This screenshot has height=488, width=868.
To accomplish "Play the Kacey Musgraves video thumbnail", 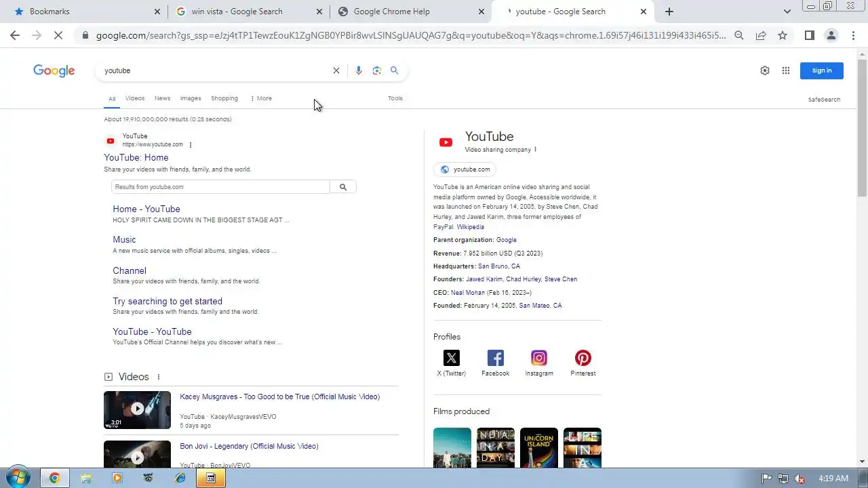I will (x=138, y=409).
